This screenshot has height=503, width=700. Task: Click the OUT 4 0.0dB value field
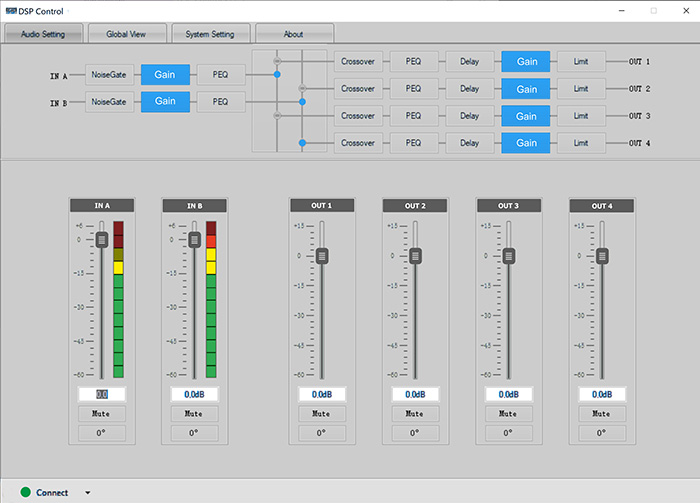(602, 394)
